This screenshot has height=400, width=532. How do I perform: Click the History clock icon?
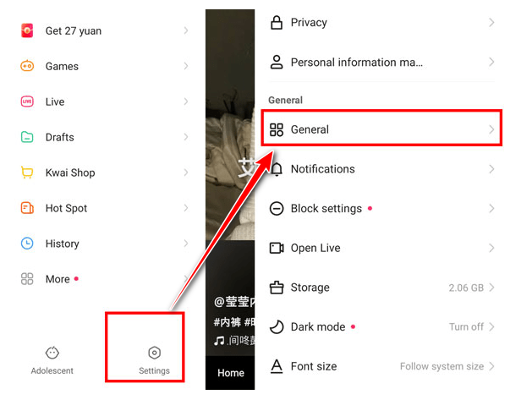[27, 244]
